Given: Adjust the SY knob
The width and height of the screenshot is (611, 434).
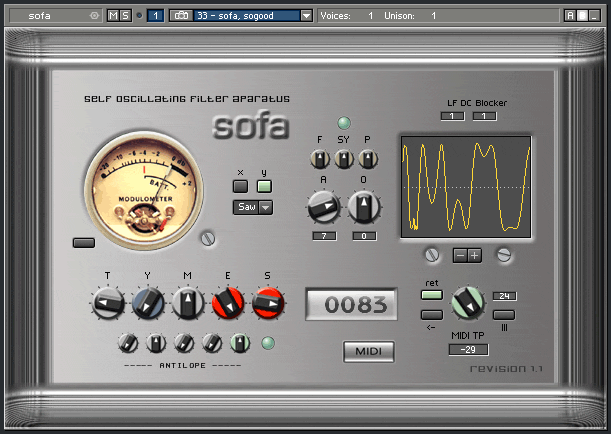Looking at the screenshot, I should 344,159.
